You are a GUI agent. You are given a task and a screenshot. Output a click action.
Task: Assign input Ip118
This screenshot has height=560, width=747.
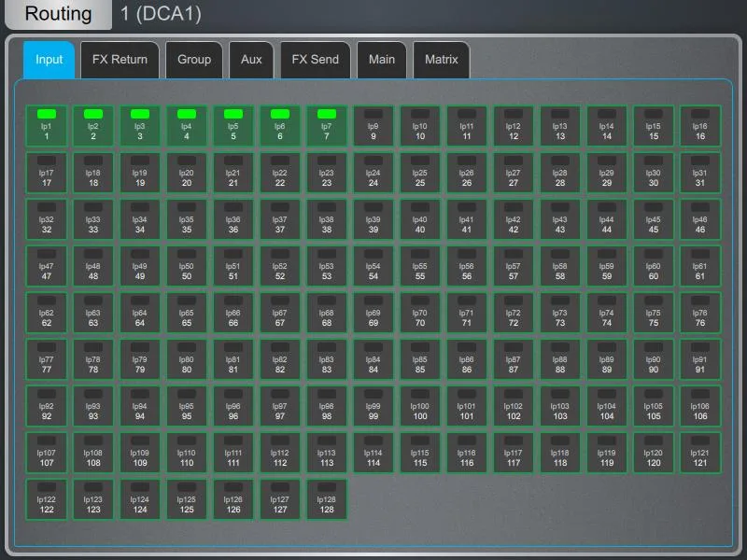[559, 453]
